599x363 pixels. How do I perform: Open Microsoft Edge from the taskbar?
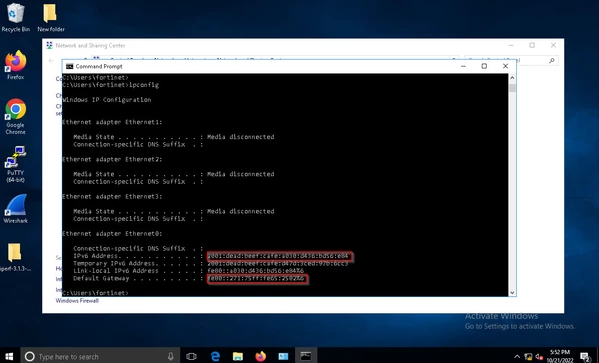coord(215,357)
